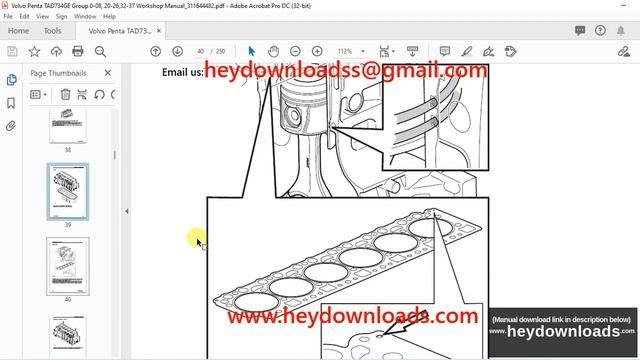The height and width of the screenshot is (360, 640).
Task: Switch to the Tools tab
Action: [52, 31]
